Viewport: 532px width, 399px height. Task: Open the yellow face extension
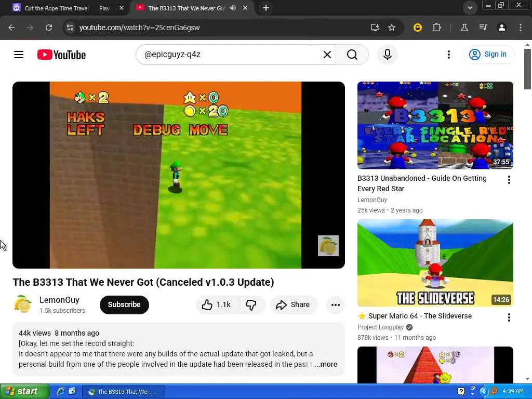point(418,28)
